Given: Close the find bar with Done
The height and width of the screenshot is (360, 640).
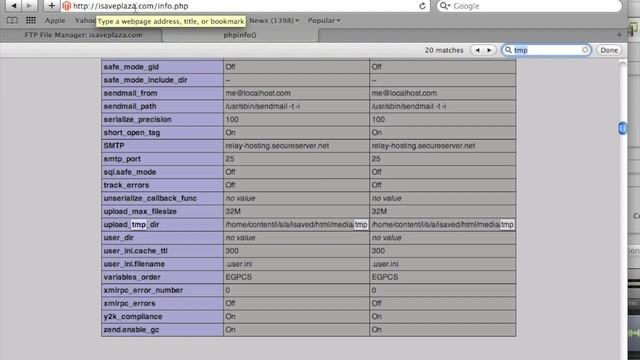Looking at the screenshot, I should pyautogui.click(x=609, y=50).
